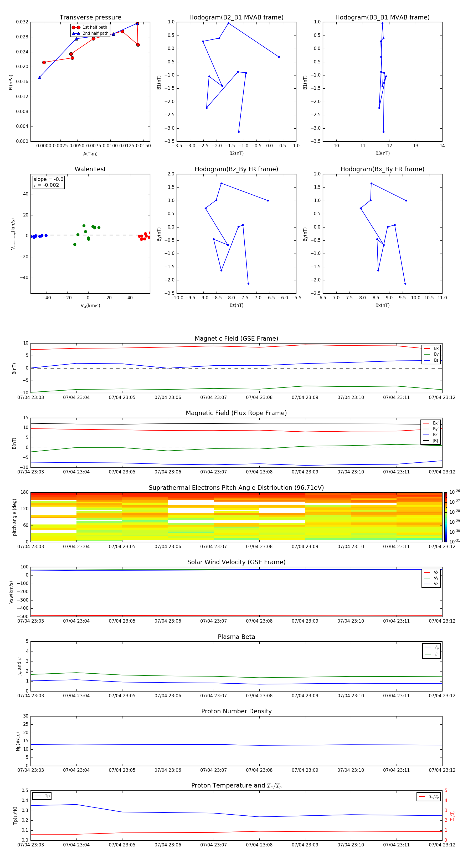Screen dimensions: 473x868
Task: Click the 'B2(nT)' x-axis label
Action: click(x=236, y=154)
